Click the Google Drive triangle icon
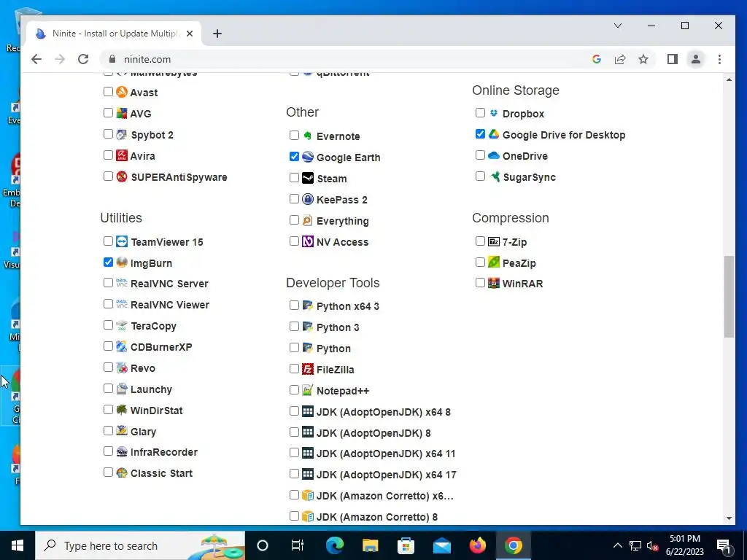The image size is (747, 560). click(x=494, y=134)
